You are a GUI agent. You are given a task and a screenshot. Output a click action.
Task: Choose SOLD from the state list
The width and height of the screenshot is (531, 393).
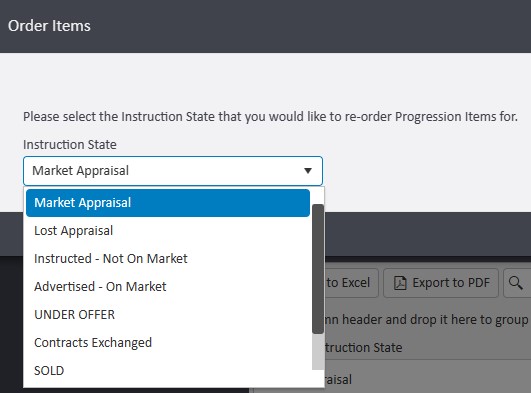click(168, 371)
